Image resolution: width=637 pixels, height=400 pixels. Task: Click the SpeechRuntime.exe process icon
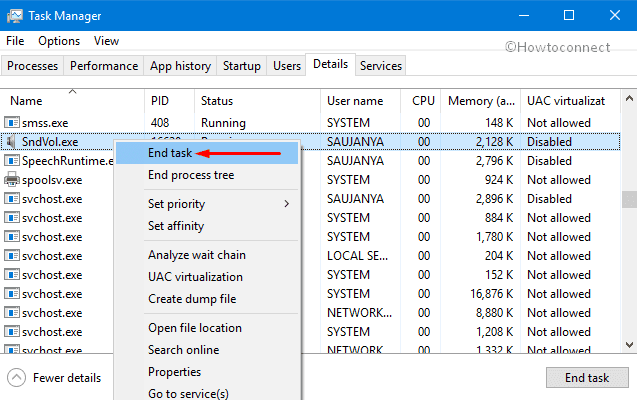click(12, 161)
